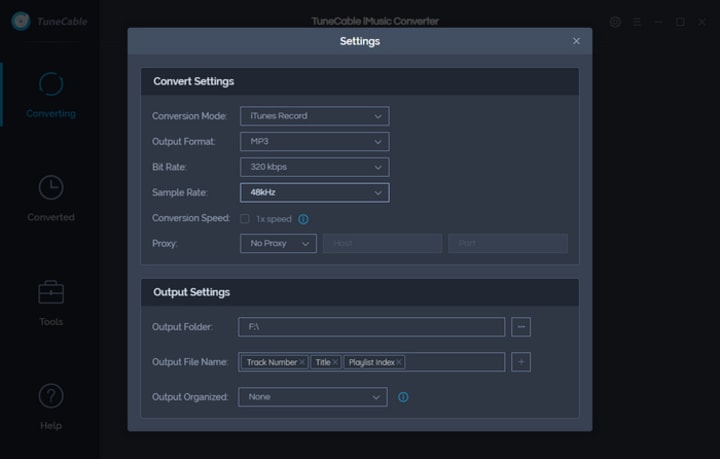
Task: Click the Sample Rate label
Action: 180,193
